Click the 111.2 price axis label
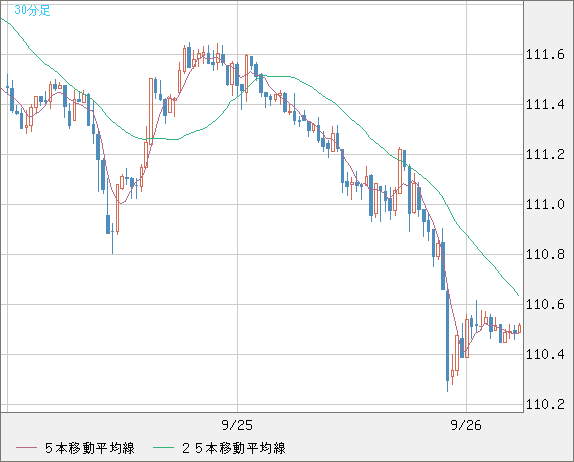 click(545, 154)
